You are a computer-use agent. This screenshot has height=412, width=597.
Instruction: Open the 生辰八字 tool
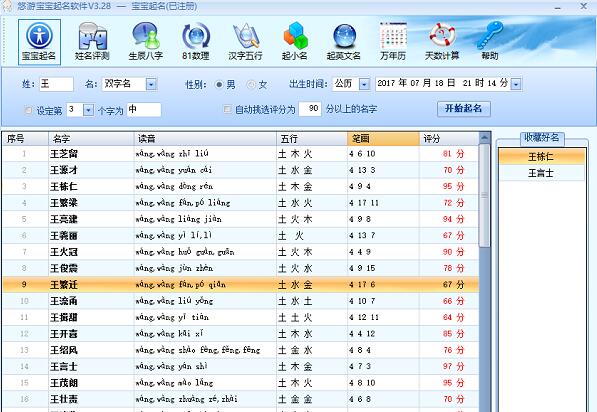pyautogui.click(x=145, y=42)
